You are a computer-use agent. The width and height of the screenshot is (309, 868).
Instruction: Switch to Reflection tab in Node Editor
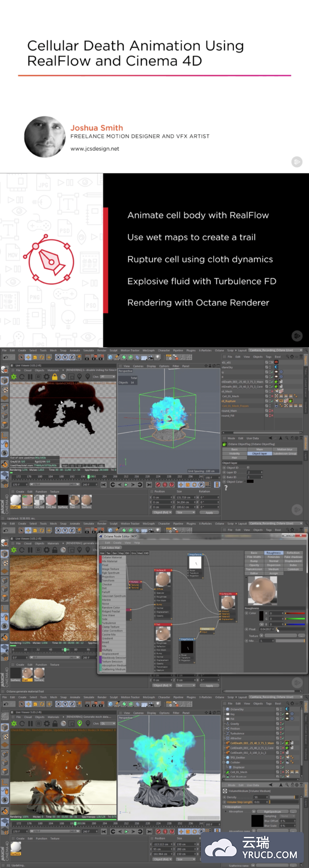[x=293, y=553]
